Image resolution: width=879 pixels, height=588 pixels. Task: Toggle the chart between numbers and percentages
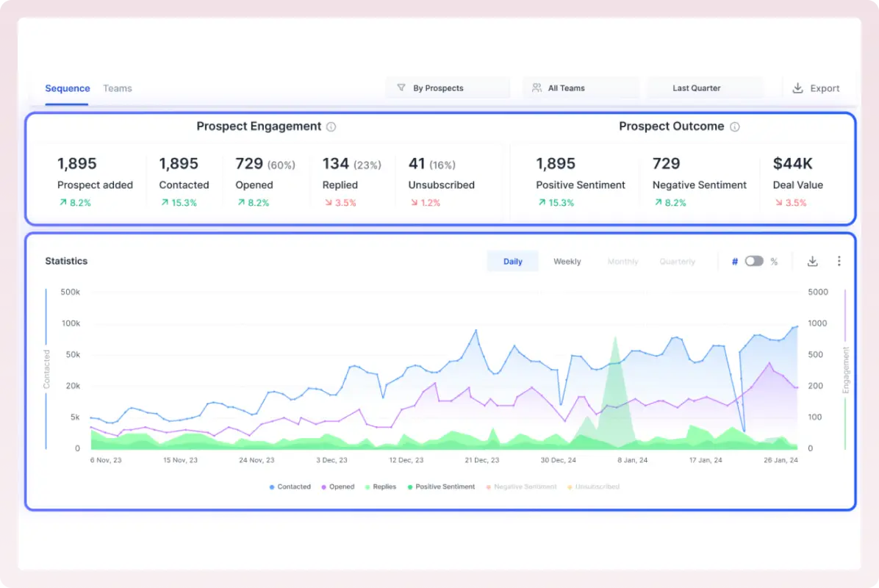pos(753,261)
